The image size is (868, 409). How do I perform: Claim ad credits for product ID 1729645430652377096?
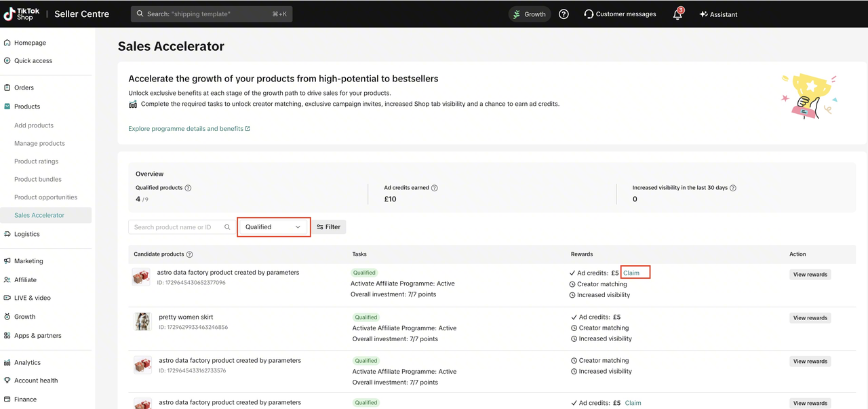tap(631, 273)
